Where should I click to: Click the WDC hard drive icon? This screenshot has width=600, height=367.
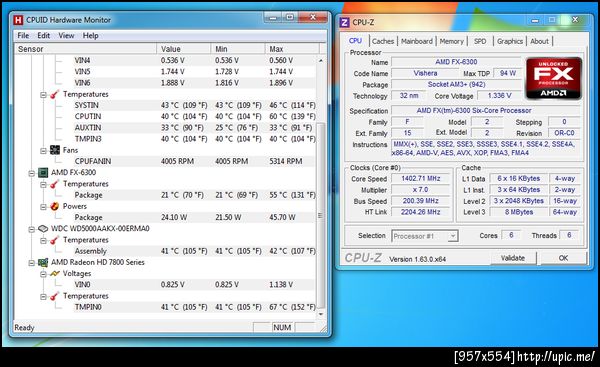(42, 229)
